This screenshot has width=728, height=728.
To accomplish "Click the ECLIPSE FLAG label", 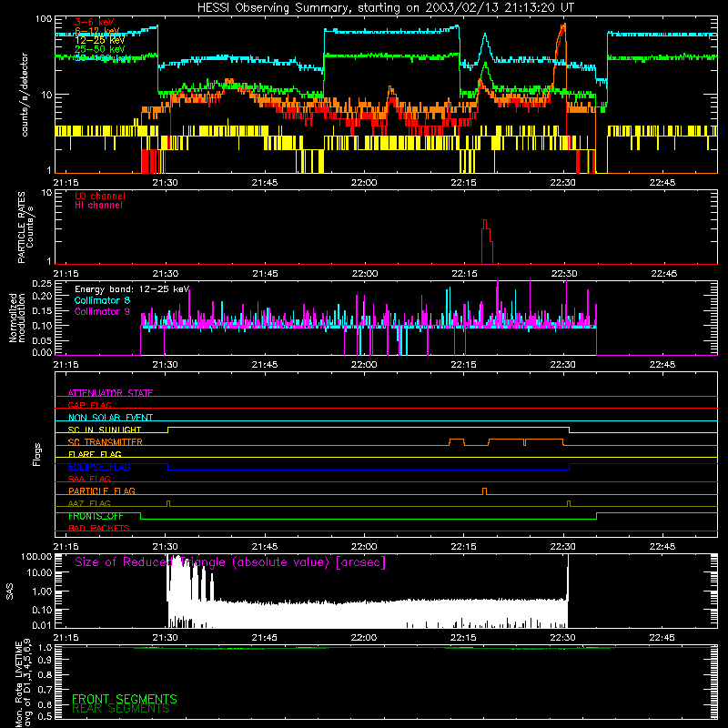I will [99, 467].
